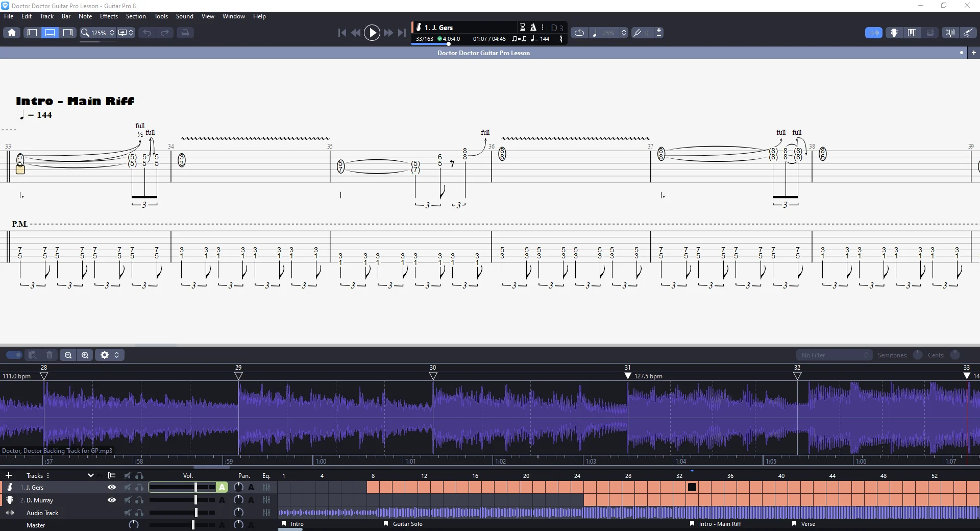This screenshot has height=531, width=980.
Task: Solo the D. Murray track
Action: click(139, 500)
